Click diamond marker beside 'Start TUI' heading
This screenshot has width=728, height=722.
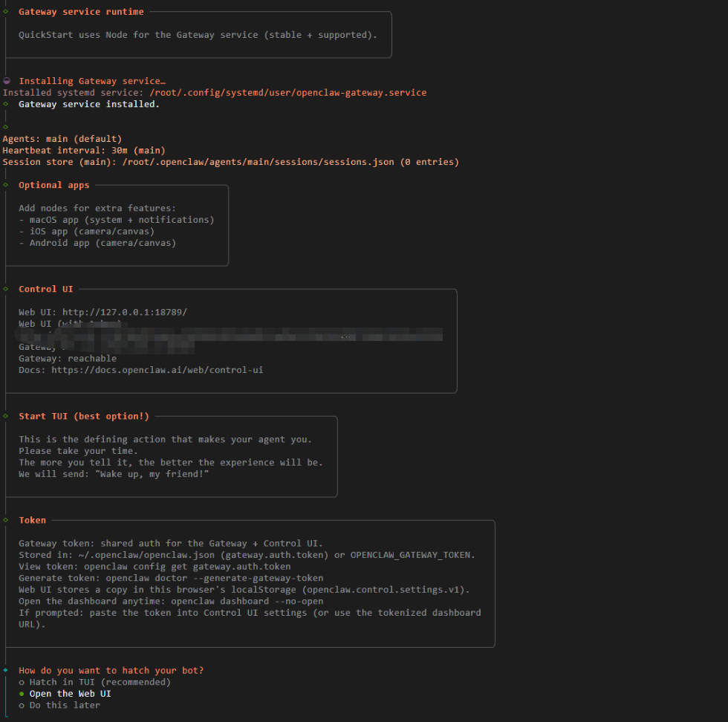click(x=6, y=416)
